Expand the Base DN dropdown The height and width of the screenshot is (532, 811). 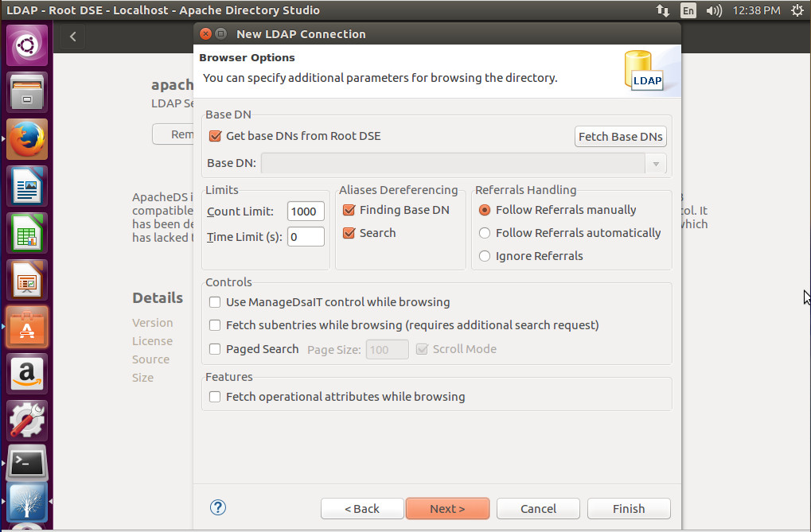[x=656, y=164]
